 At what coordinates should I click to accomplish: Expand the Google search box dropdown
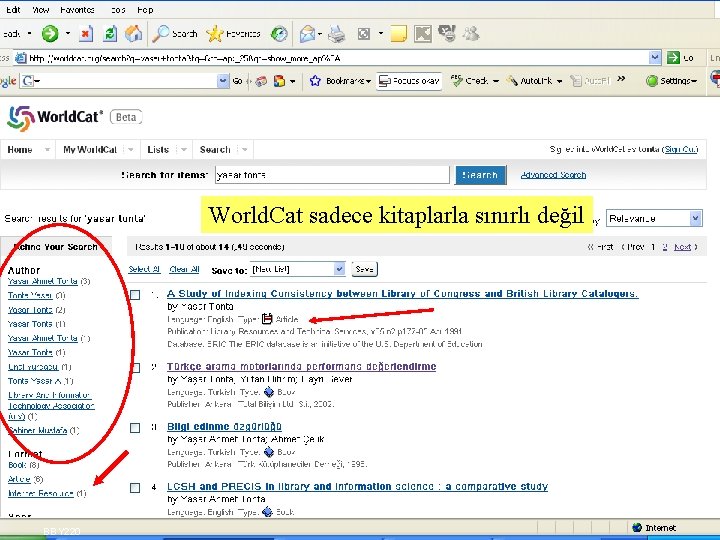tap(223, 81)
